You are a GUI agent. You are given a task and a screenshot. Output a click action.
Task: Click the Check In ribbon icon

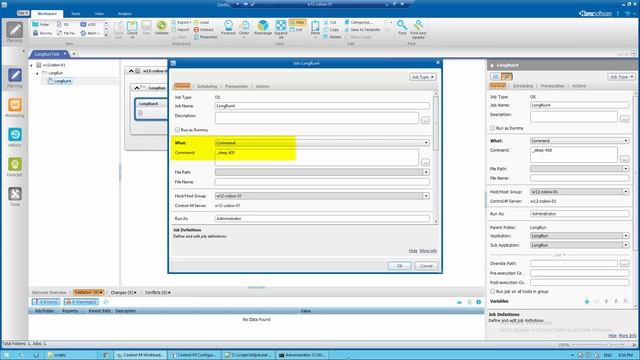(132, 29)
